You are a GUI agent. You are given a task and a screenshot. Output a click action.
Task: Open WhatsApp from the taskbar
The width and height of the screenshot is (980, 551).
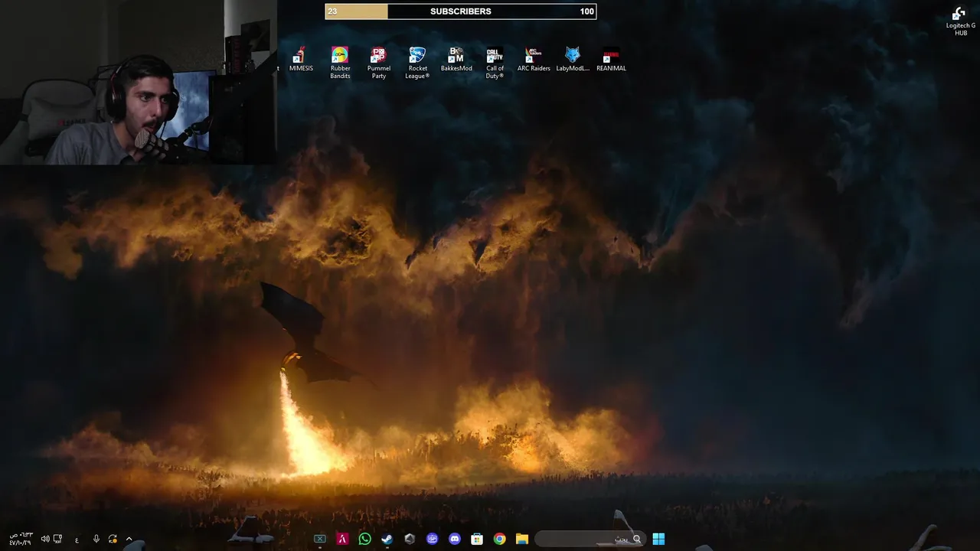coord(364,539)
